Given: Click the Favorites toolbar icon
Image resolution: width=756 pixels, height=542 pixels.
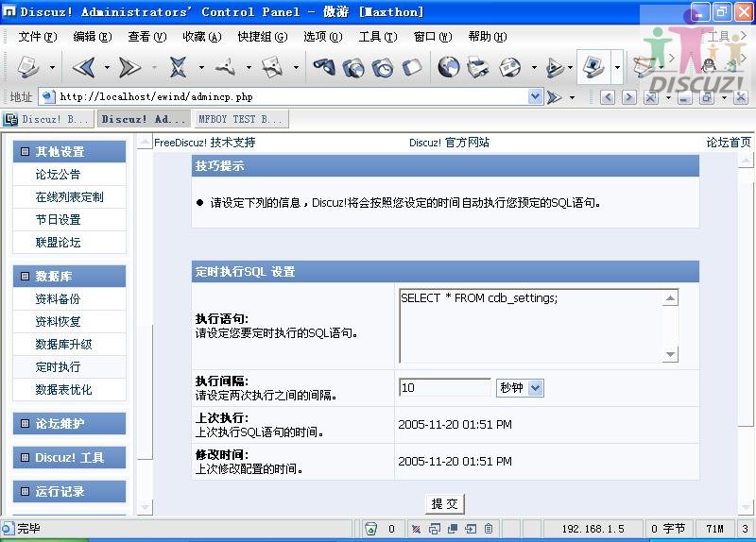Looking at the screenshot, I should point(353,68).
